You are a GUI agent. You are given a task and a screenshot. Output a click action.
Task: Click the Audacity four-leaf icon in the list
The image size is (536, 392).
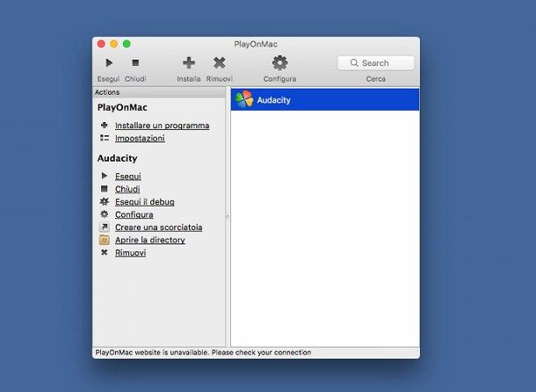(244, 99)
